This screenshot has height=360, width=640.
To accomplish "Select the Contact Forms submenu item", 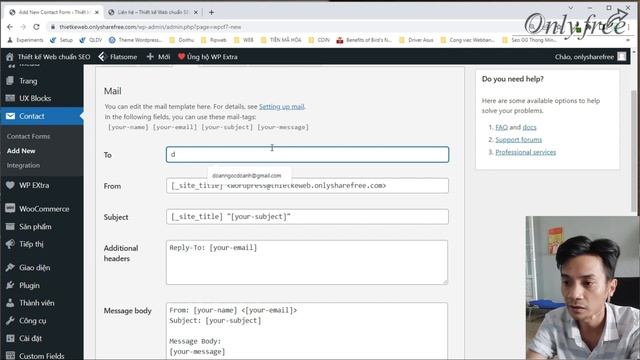I will pos(28,136).
